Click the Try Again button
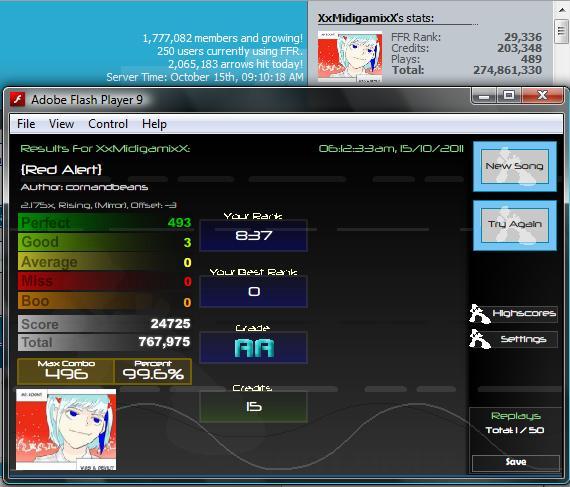570x487 pixels. click(515, 225)
